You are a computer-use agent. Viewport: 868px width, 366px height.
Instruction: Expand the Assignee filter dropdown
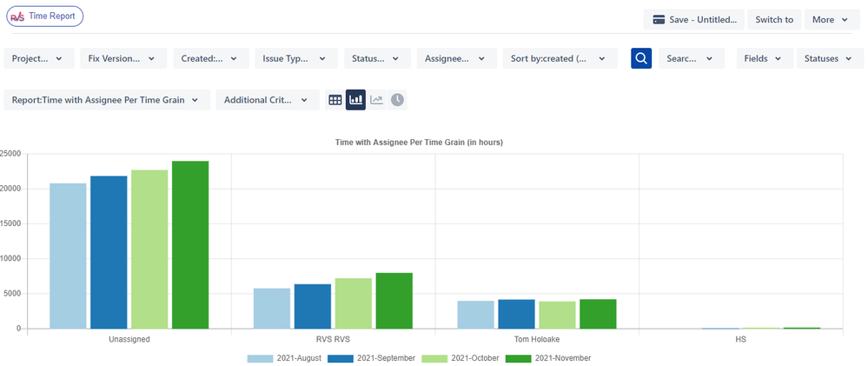[x=457, y=58]
